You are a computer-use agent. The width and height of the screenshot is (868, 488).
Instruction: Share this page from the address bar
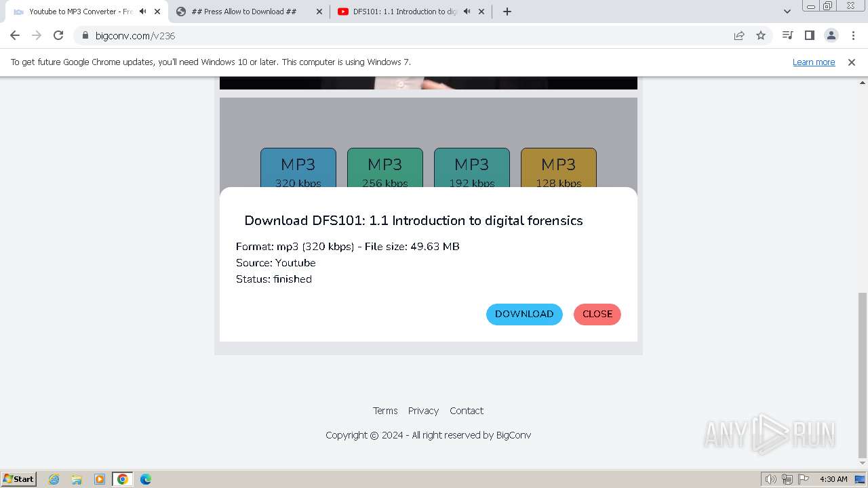pos(739,35)
